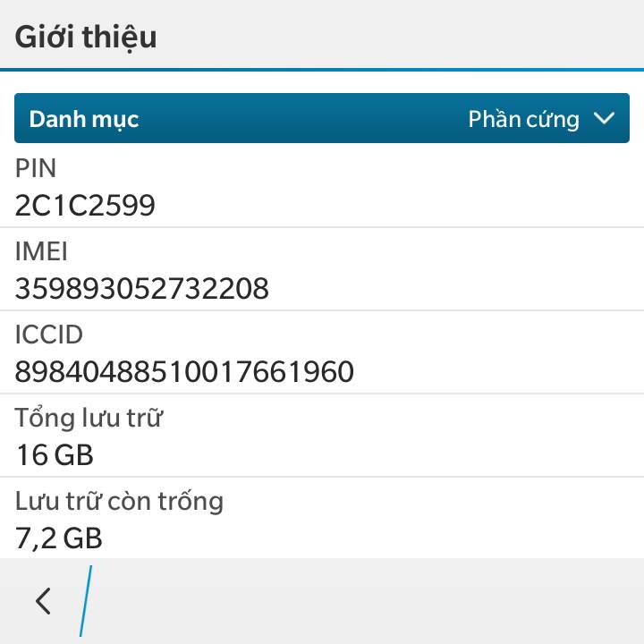This screenshot has height=644, width=644.
Task: Select the ICCID number 89840488510017661960
Action: pyautogui.click(x=184, y=371)
